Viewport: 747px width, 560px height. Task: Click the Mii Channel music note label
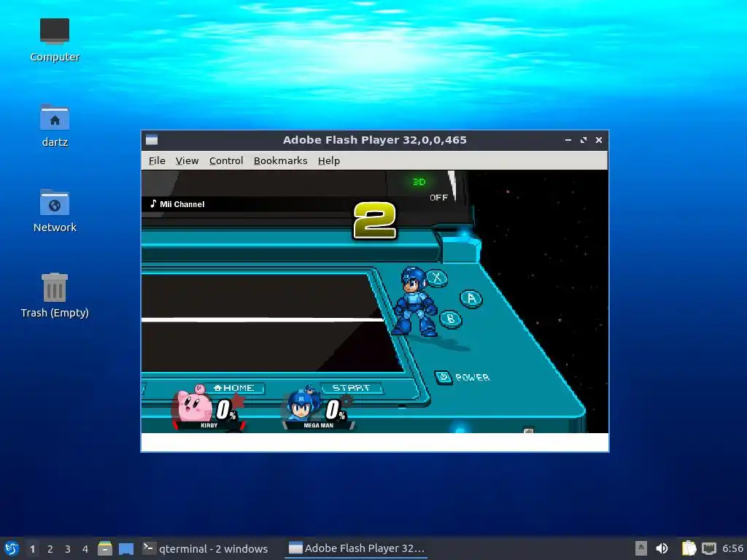(177, 204)
